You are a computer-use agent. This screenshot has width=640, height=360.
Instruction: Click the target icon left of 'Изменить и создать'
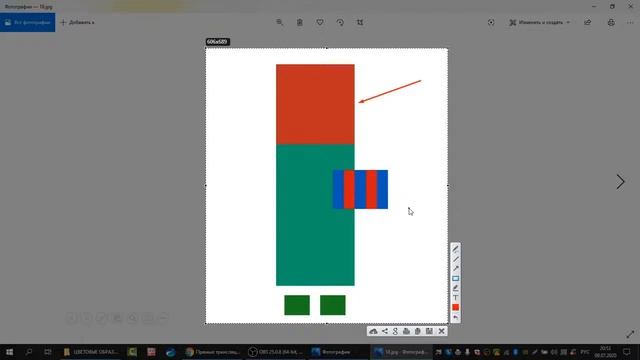coord(491,22)
